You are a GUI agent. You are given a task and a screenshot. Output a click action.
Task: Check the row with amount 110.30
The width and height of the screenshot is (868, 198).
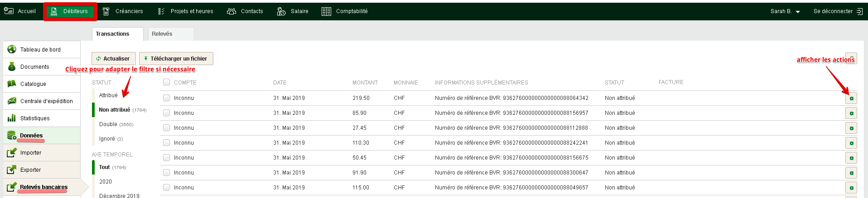[x=166, y=143]
